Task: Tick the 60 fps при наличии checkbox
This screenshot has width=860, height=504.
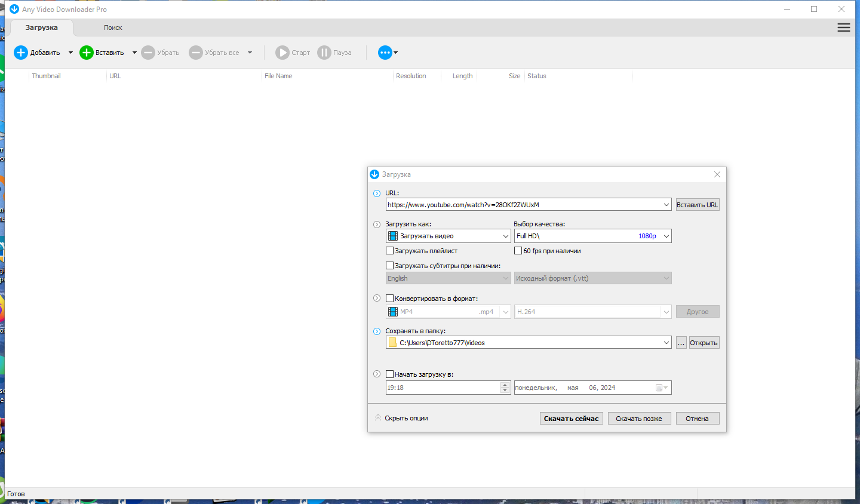Action: coord(518,251)
